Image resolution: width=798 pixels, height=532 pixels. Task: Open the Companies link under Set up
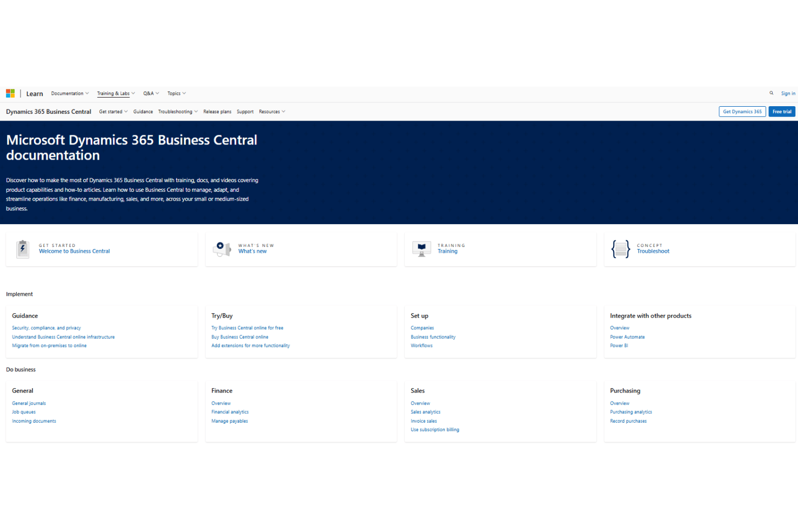tap(422, 328)
